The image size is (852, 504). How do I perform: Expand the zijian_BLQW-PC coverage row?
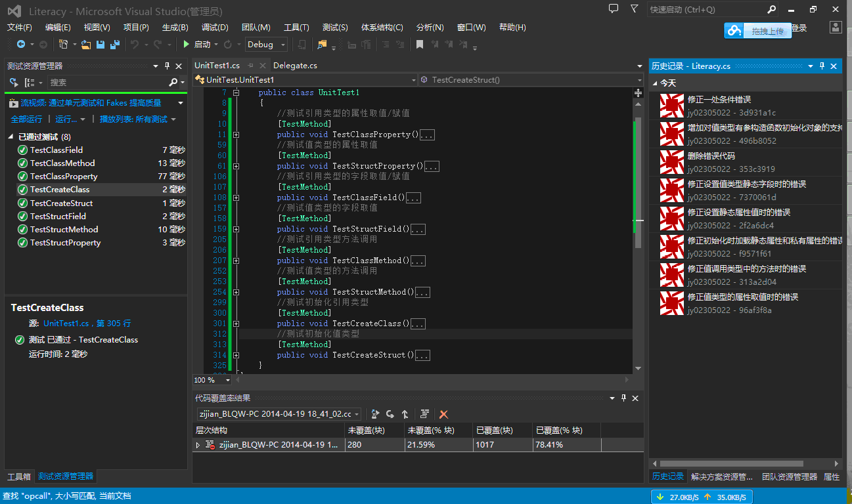198,445
